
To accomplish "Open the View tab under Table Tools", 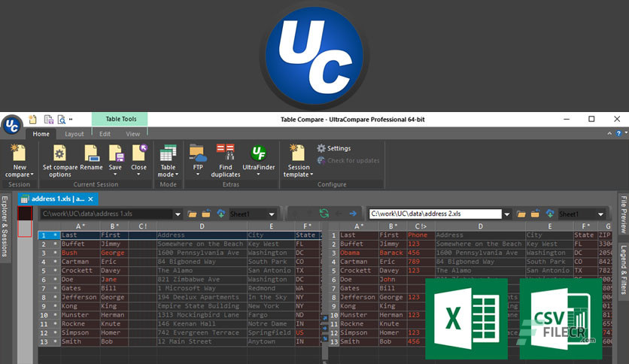I will coord(132,134).
